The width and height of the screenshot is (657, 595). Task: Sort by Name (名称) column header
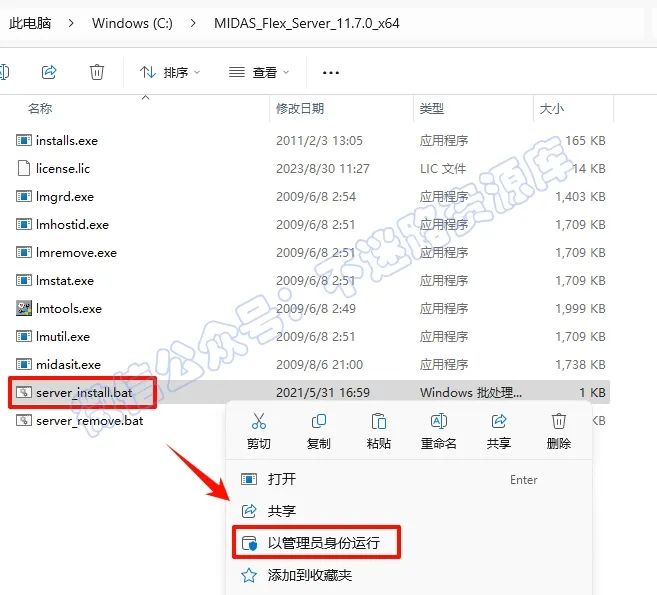40,109
